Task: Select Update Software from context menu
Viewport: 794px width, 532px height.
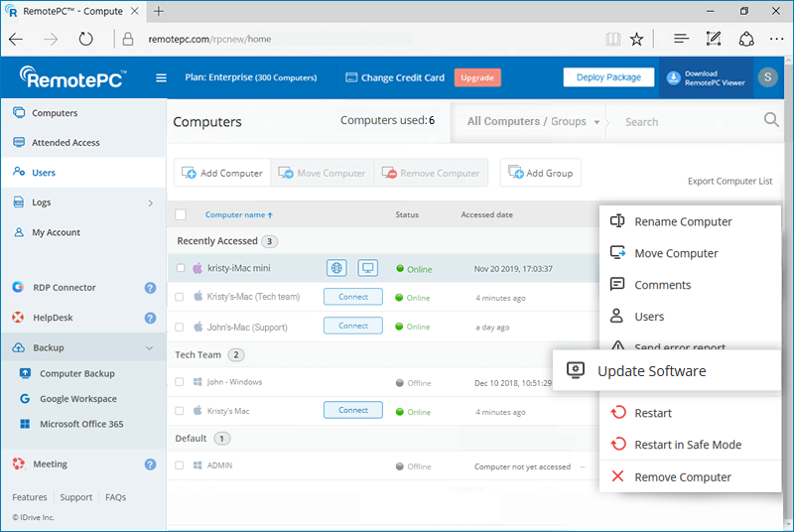Action: click(x=651, y=371)
